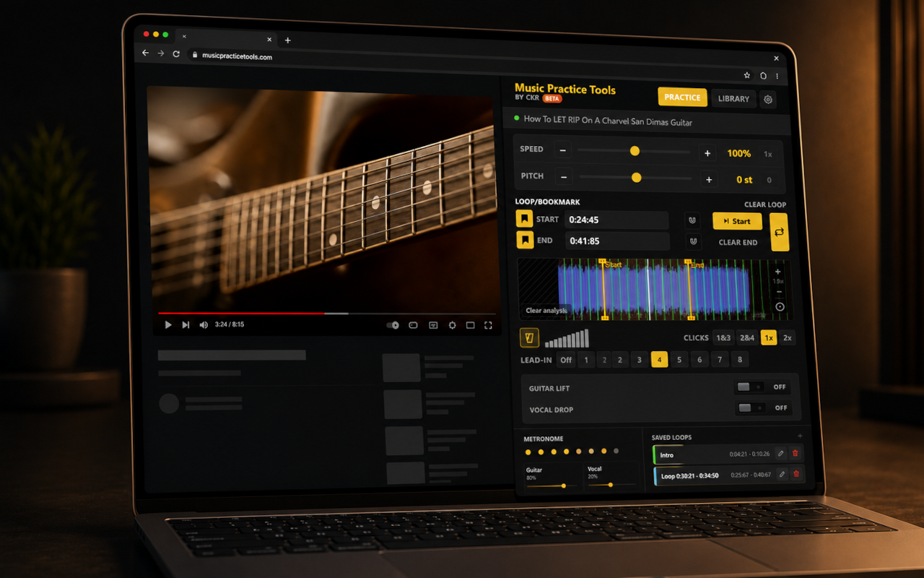The image size is (924, 578).
Task: Open a new browser tab
Action: click(x=287, y=40)
